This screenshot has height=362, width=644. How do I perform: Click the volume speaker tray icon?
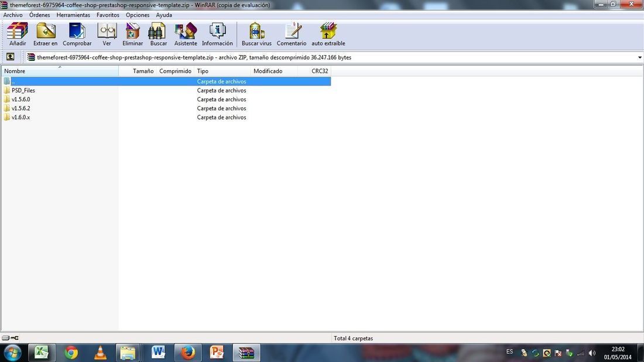(592, 353)
